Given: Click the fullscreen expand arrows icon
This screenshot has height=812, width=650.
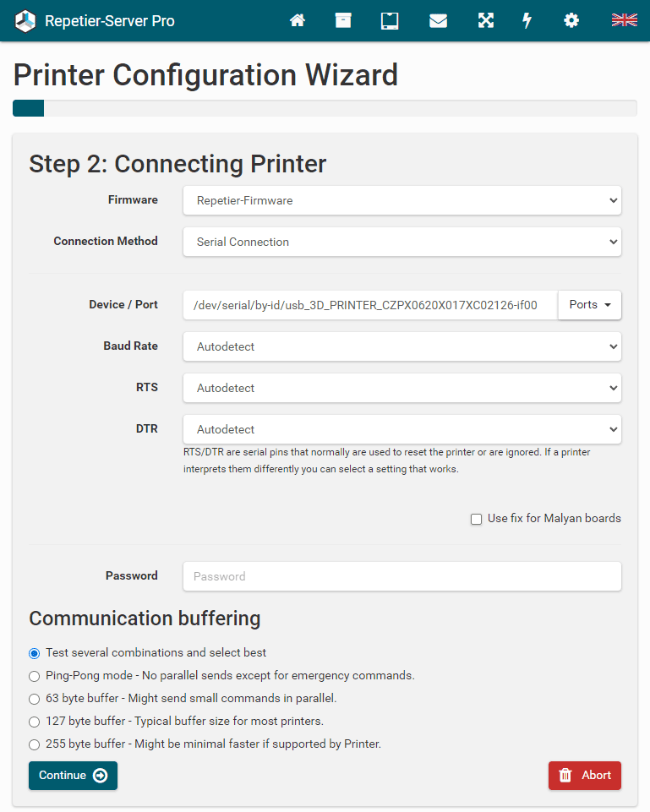Looking at the screenshot, I should pyautogui.click(x=485, y=21).
